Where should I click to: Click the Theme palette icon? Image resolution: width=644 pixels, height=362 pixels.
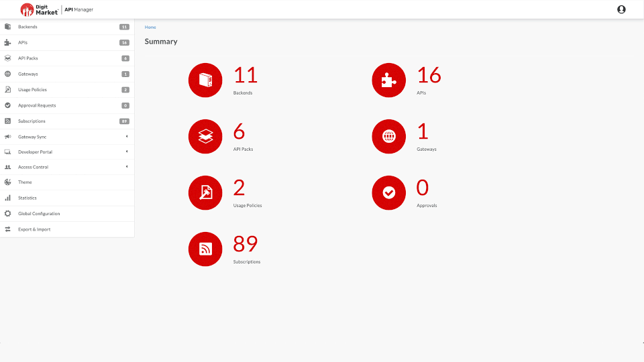pyautogui.click(x=8, y=182)
